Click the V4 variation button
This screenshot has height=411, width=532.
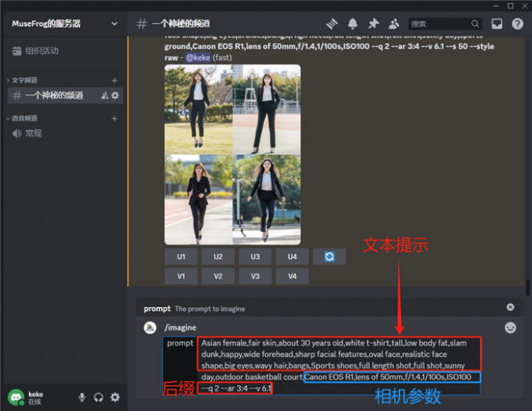point(292,276)
